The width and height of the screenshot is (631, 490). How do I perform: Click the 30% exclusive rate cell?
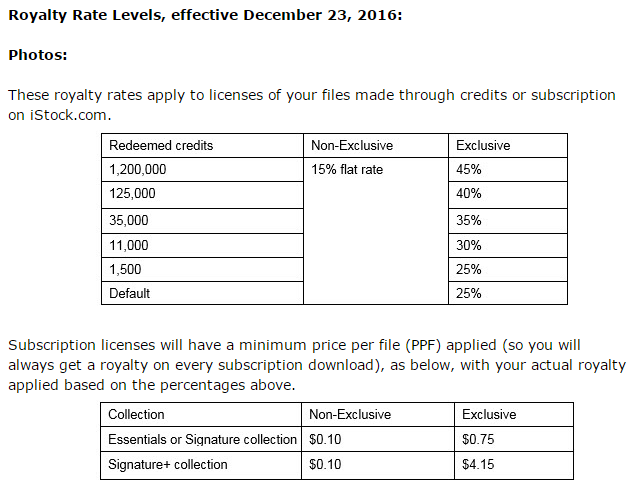click(x=508, y=246)
